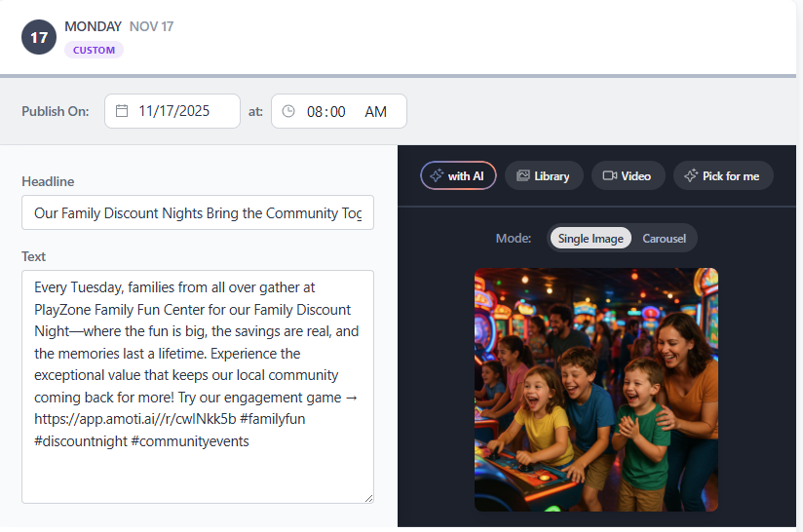Open the publish time picker

point(338,111)
